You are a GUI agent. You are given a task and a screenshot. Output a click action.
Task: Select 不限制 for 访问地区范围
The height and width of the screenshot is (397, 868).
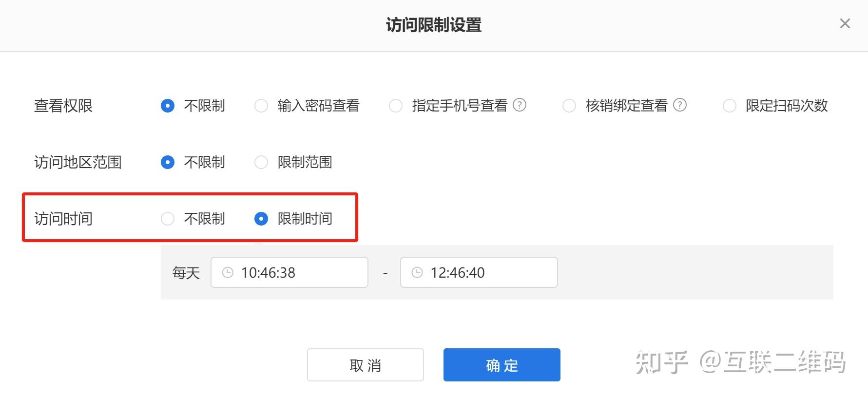pos(168,162)
